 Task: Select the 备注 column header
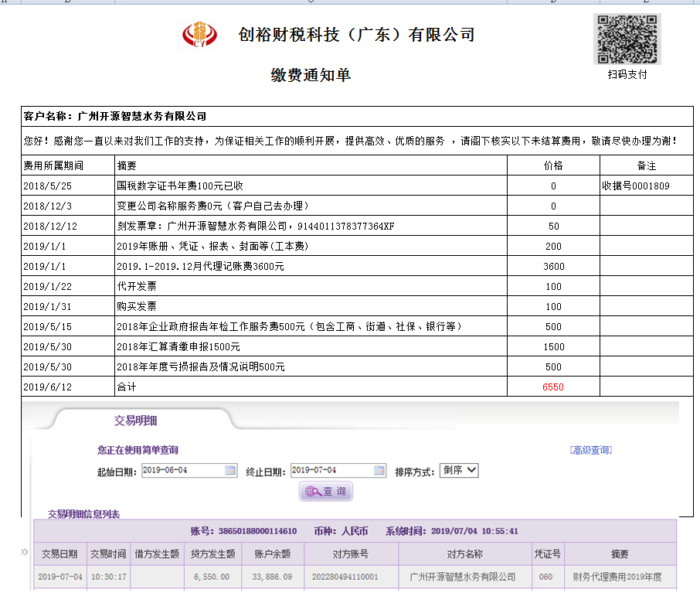point(647,165)
